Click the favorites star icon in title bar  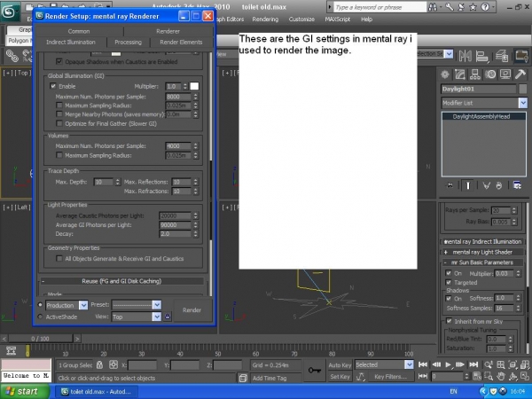473,7
